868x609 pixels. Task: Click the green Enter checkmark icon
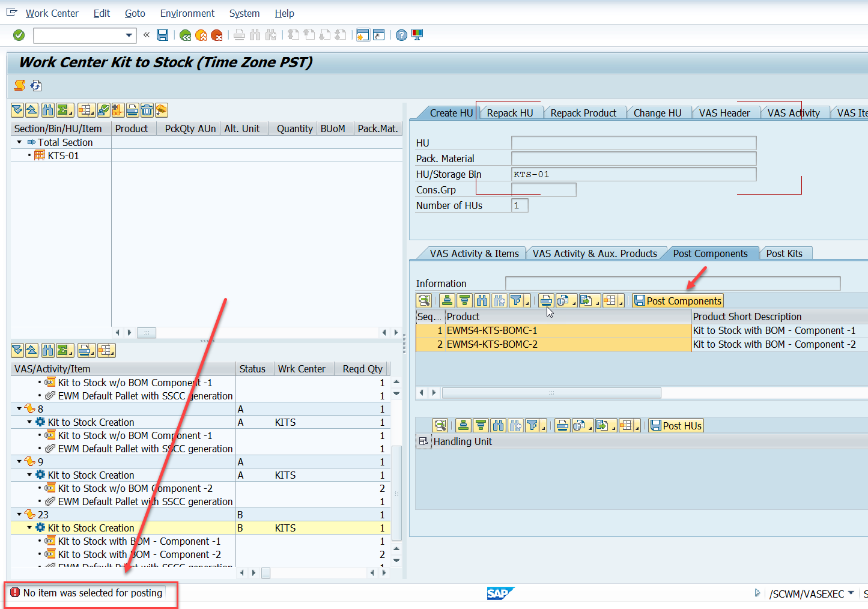(19, 35)
